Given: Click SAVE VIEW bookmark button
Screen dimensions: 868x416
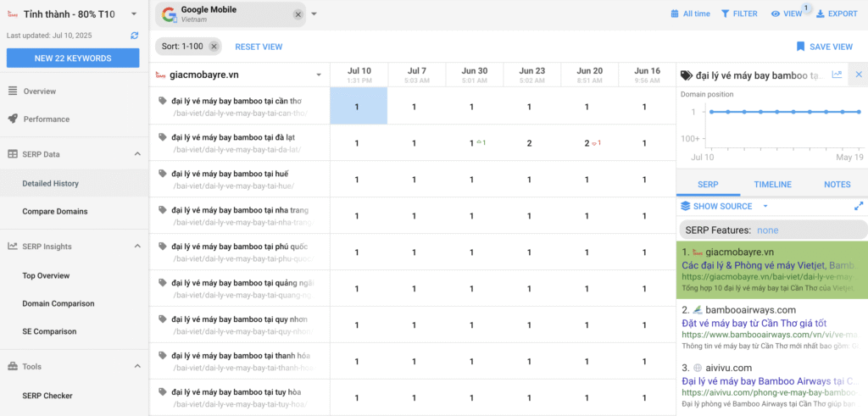Looking at the screenshot, I should [824, 47].
